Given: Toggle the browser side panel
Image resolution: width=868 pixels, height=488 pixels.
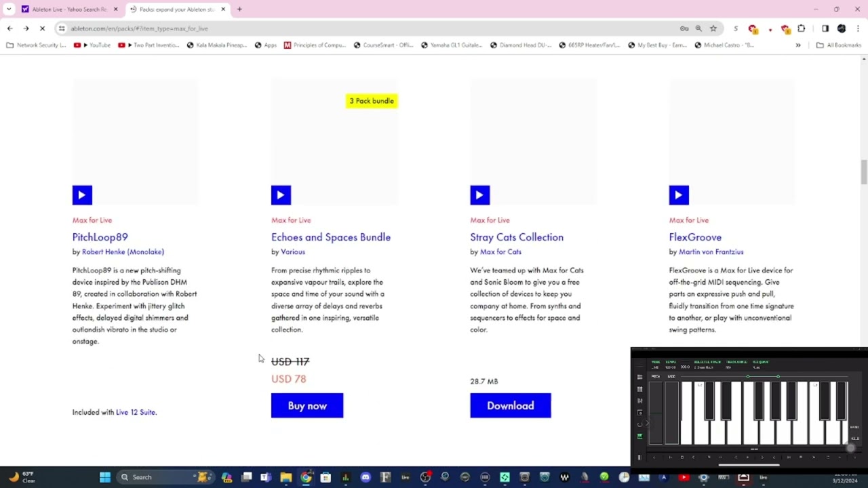Looking at the screenshot, I should 825,28.
